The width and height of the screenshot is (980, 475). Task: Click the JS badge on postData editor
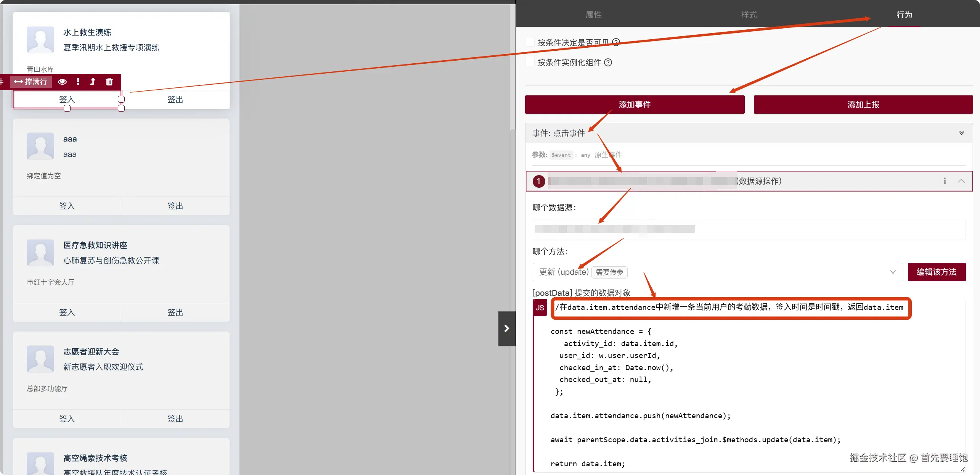540,308
